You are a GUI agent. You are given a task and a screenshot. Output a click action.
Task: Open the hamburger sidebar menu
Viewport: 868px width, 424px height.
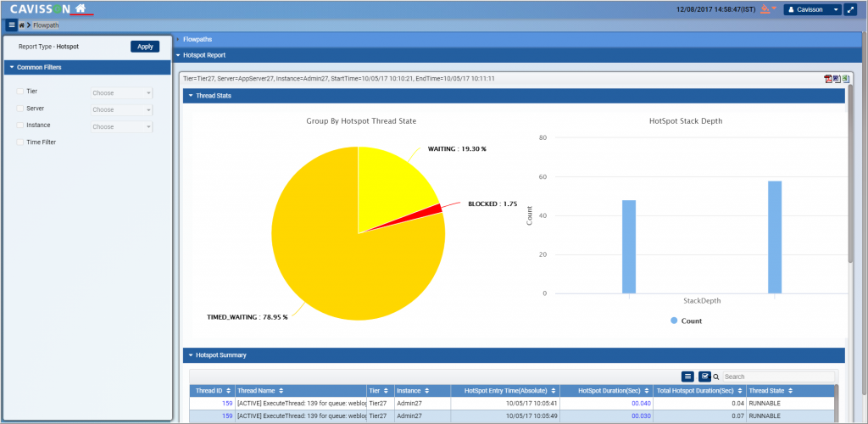11,25
